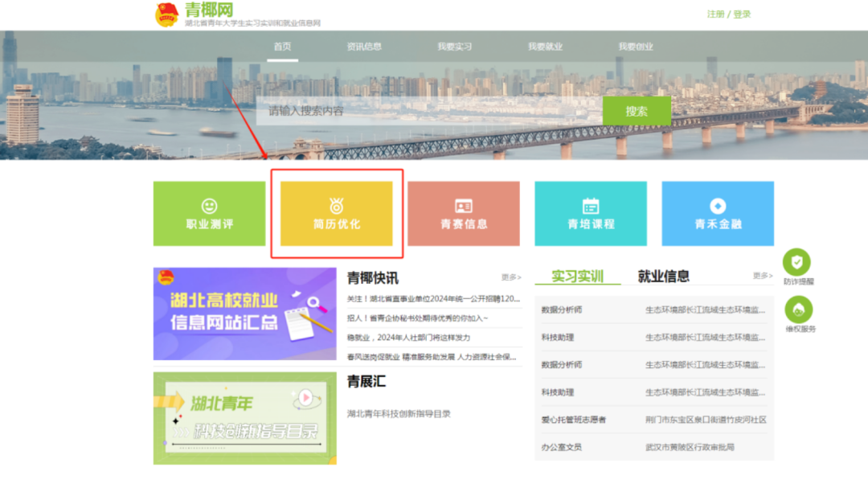This screenshot has width=868, height=484.
Task: Open the 办公室文员 listing
Action: 561,447
